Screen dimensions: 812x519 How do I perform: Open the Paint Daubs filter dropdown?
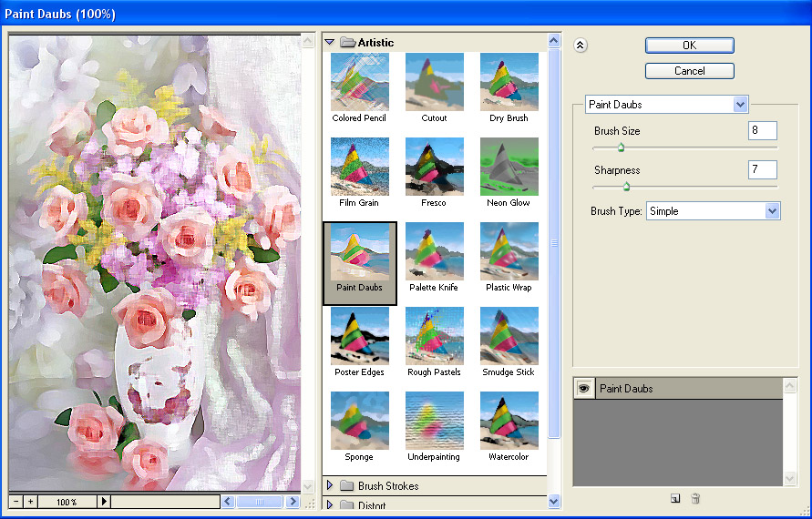pos(741,105)
